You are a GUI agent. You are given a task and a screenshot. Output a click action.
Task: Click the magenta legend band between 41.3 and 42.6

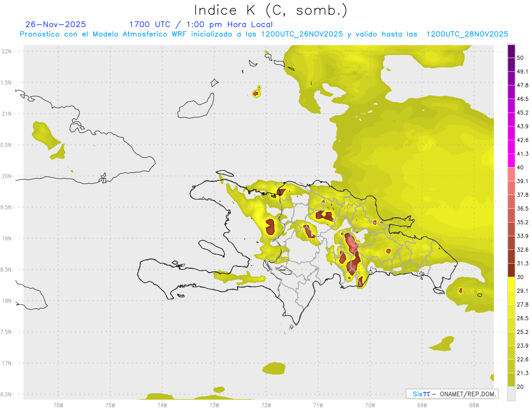[511, 147]
